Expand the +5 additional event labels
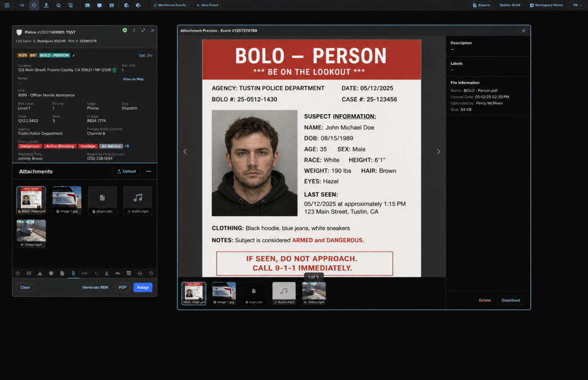This screenshot has height=380, width=588. pos(127,146)
